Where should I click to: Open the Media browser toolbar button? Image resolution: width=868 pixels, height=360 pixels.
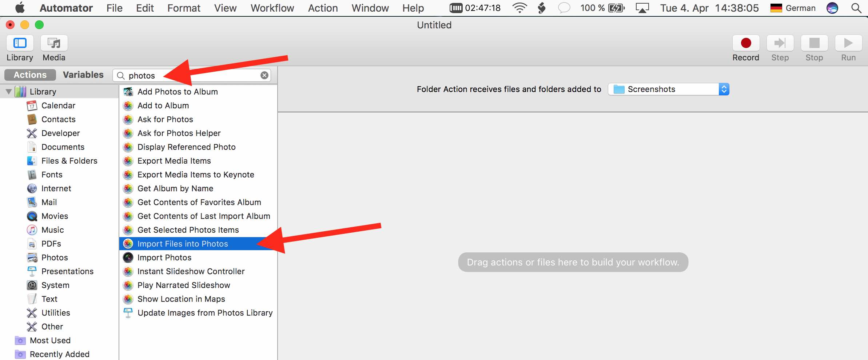point(54,43)
